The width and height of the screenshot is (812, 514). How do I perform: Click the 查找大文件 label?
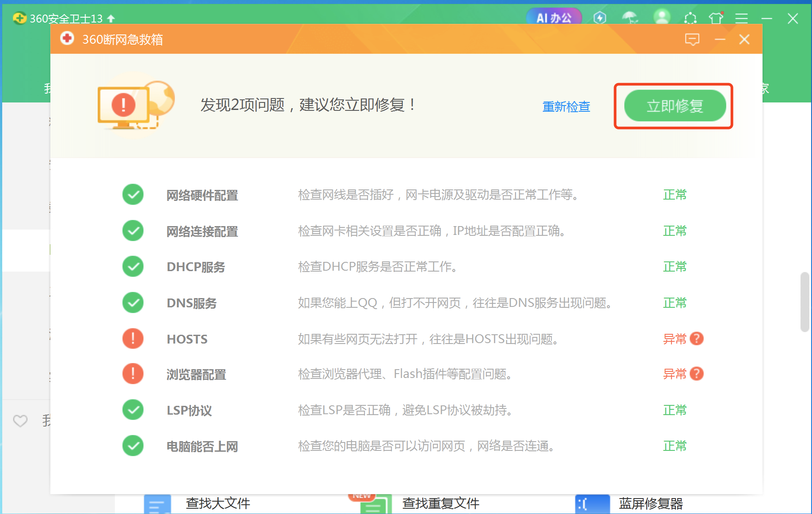pyautogui.click(x=218, y=503)
